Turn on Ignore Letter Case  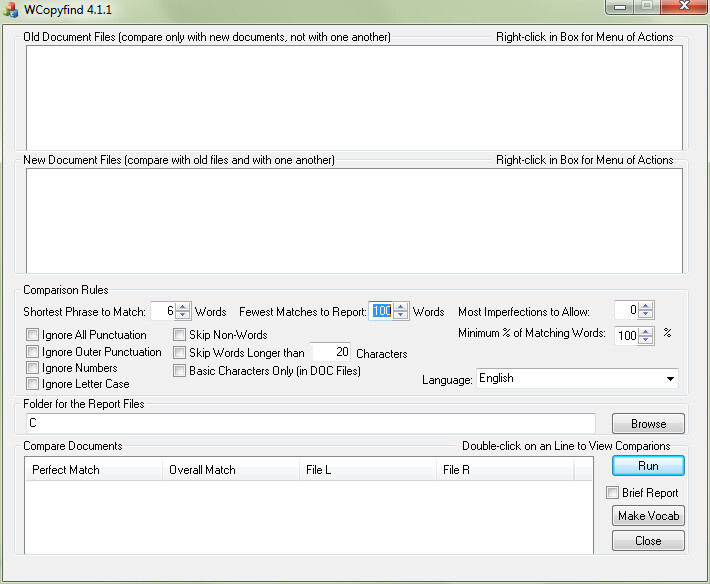[x=33, y=384]
